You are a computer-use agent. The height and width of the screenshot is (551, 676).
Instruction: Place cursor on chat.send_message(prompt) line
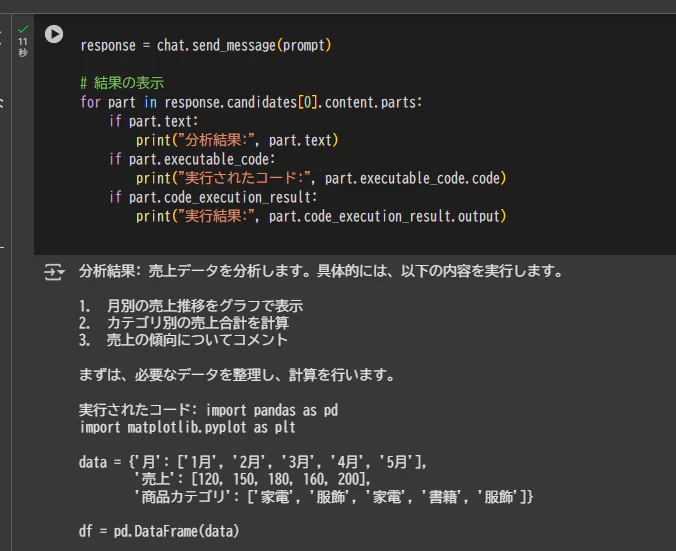(206, 45)
